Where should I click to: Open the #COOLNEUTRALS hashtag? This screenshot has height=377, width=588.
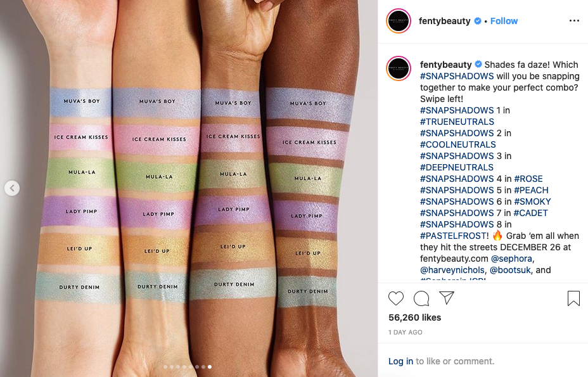click(457, 145)
